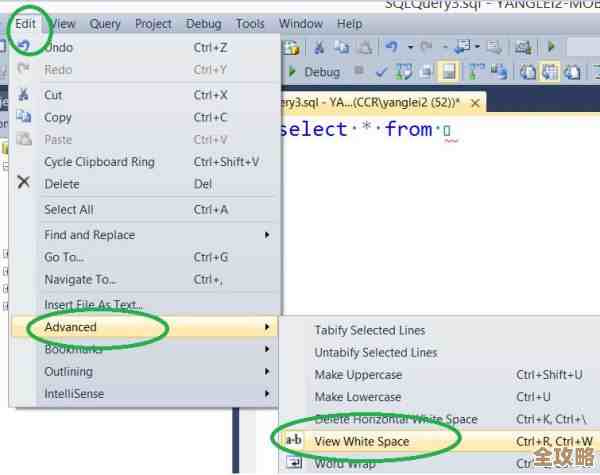
Task: Click the Paste icon in the toolbar
Action: [x=365, y=47]
